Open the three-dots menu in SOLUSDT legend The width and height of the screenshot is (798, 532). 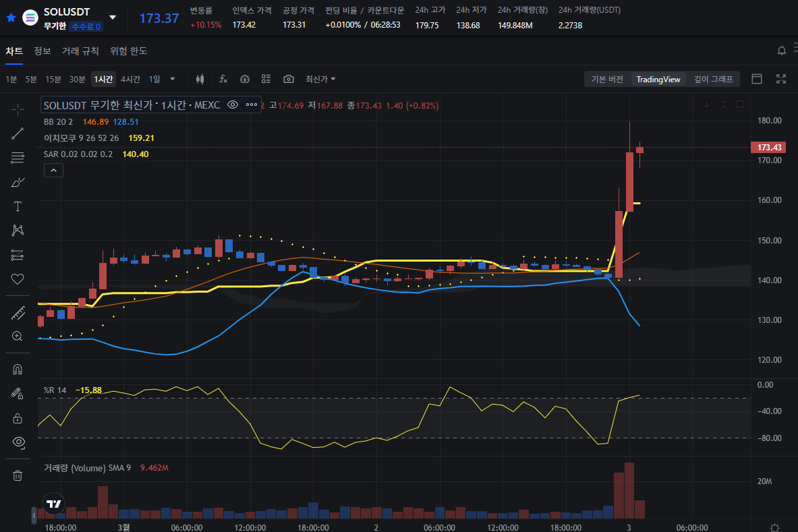[252, 105]
